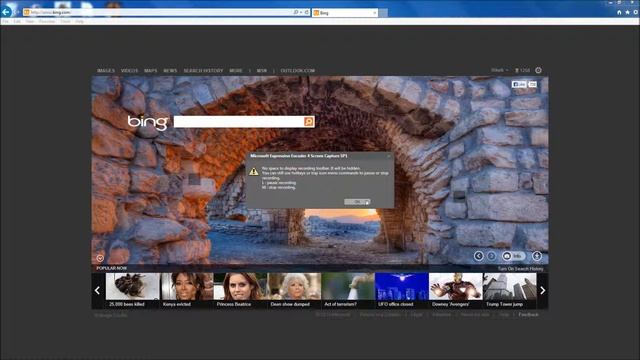Switch to the Bing tab
Viewport: 640px width, 360px height.
(x=345, y=13)
